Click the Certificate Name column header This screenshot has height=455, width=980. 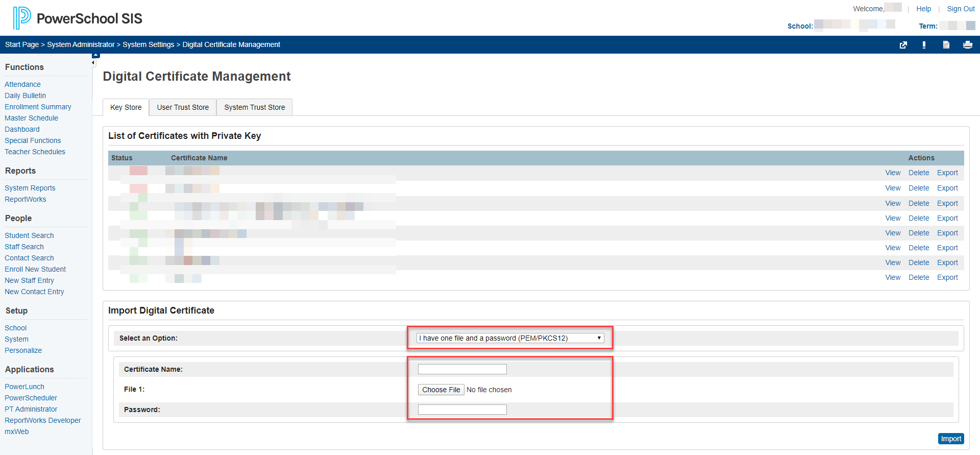point(199,158)
